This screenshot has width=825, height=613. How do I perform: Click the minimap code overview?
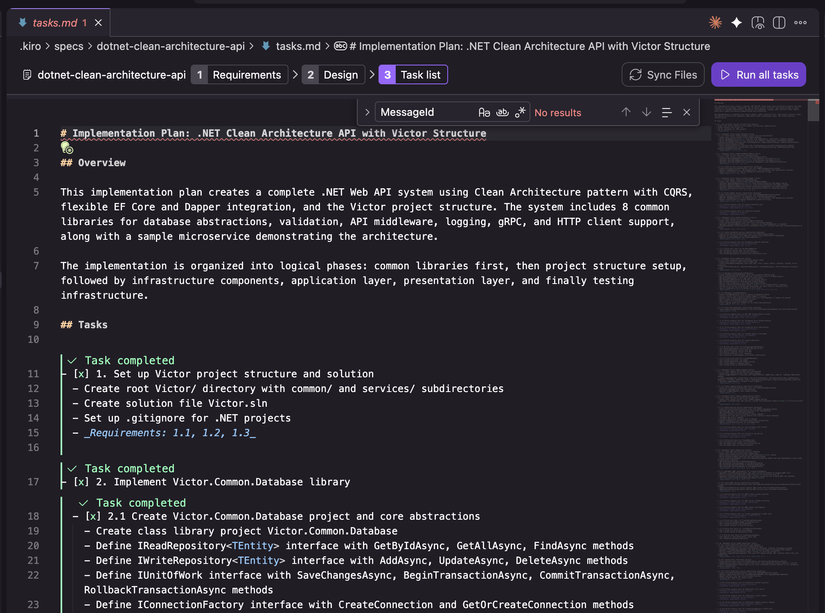[760, 353]
